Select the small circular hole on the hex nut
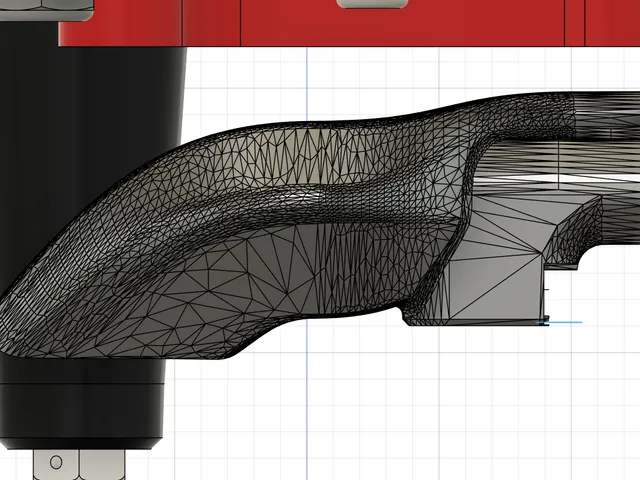Screen dimensions: 640x480 point(56,462)
